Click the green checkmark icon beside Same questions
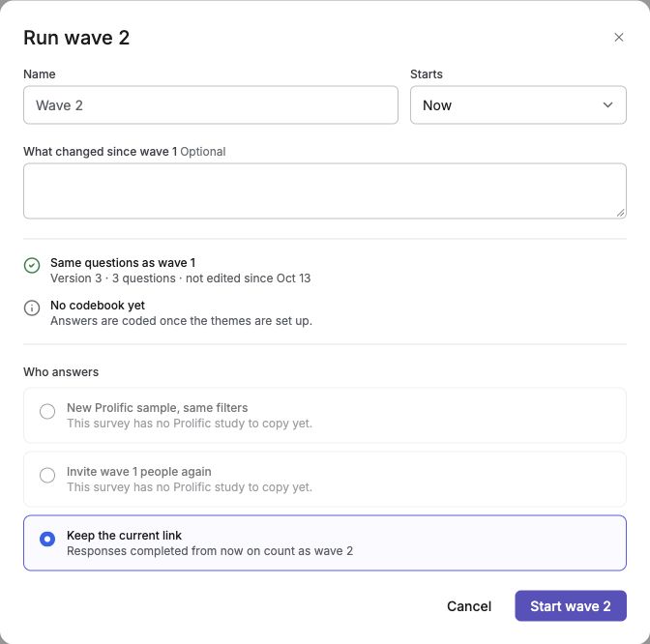Screen dimensions: 650x644 pyautogui.click(x=32, y=265)
